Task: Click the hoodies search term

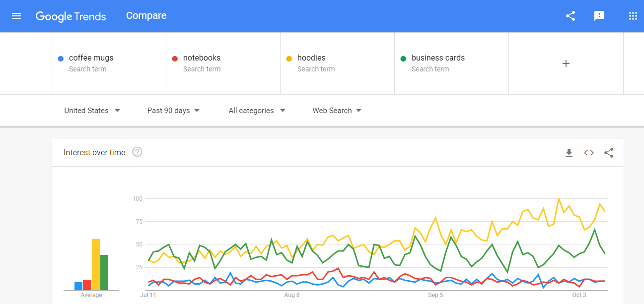Action: [x=311, y=58]
